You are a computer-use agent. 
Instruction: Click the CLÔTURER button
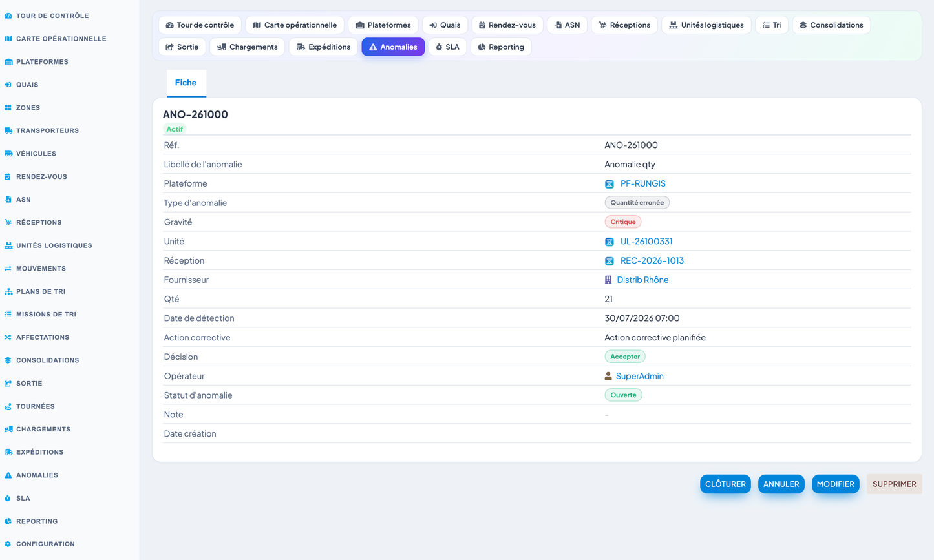click(725, 484)
